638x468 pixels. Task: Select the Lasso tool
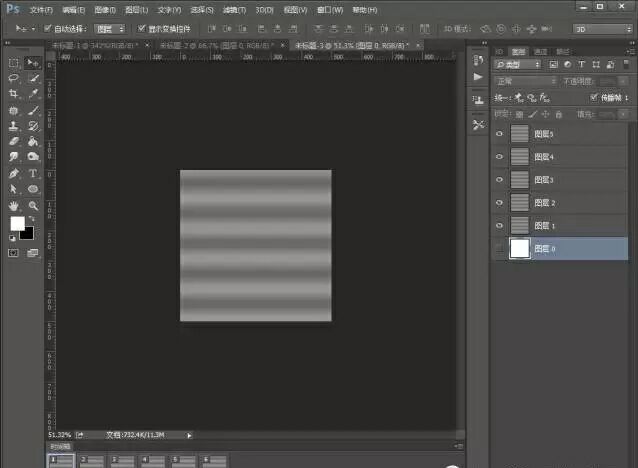[x=14, y=78]
